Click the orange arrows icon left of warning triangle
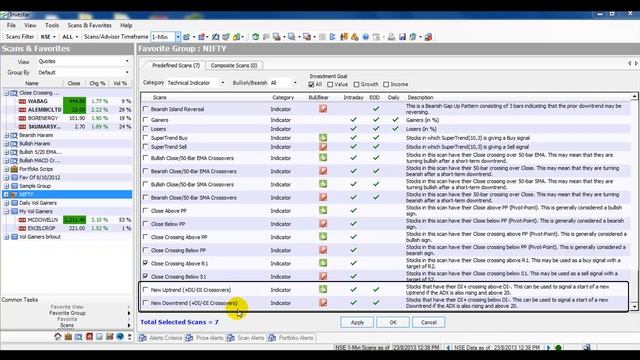Screen dimensions: 640x360 point(344,37)
